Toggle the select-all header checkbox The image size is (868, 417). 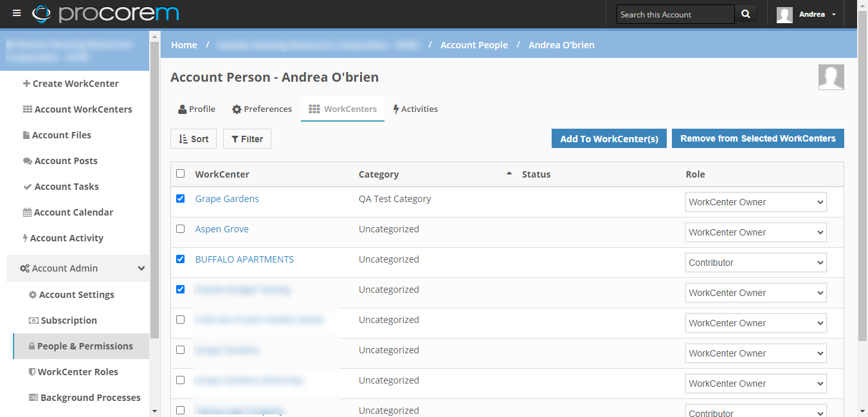pyautogui.click(x=180, y=173)
